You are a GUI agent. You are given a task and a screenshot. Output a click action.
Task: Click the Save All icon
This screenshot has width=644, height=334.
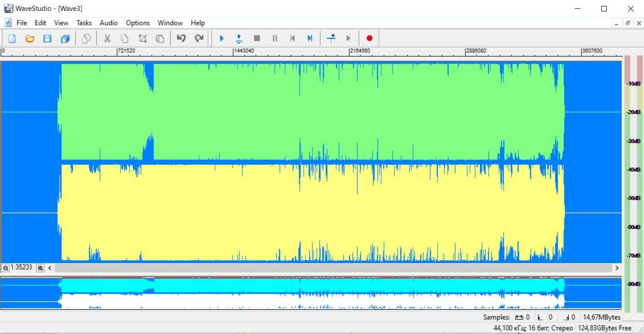click(x=65, y=39)
